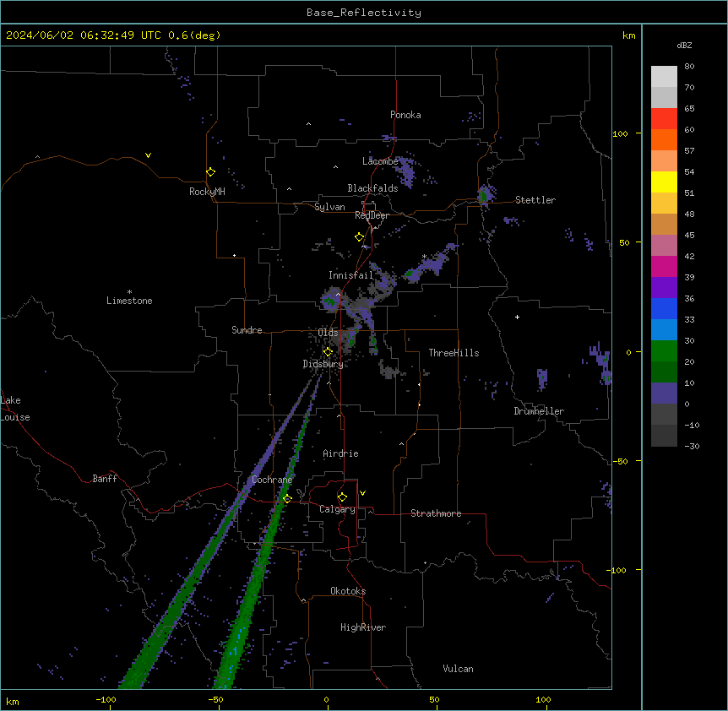Click the Base_Reflectivity title text
Image resolution: width=728 pixels, height=711 pixels.
[x=364, y=13]
